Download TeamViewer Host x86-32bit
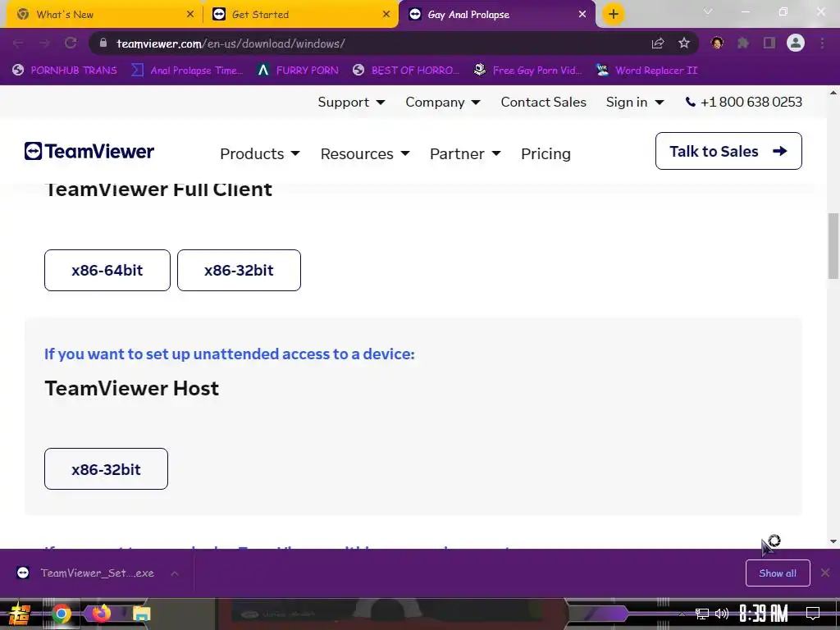 coord(106,468)
